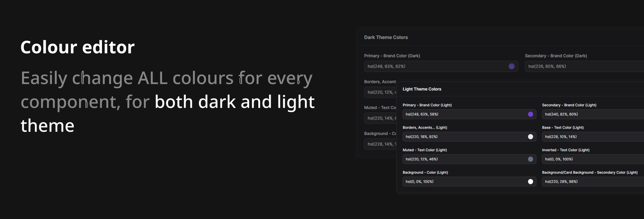Click the Primary Brand Color (Dark) hsl field
Viewport: 644px width, 219px height.
click(x=436, y=67)
